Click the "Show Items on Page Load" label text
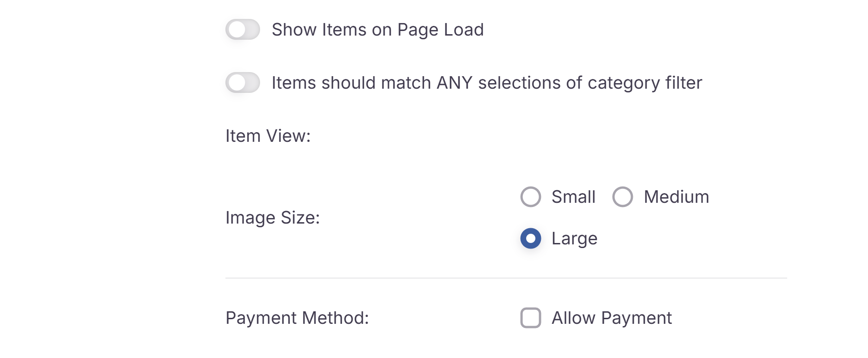The height and width of the screenshot is (358, 868). (377, 30)
